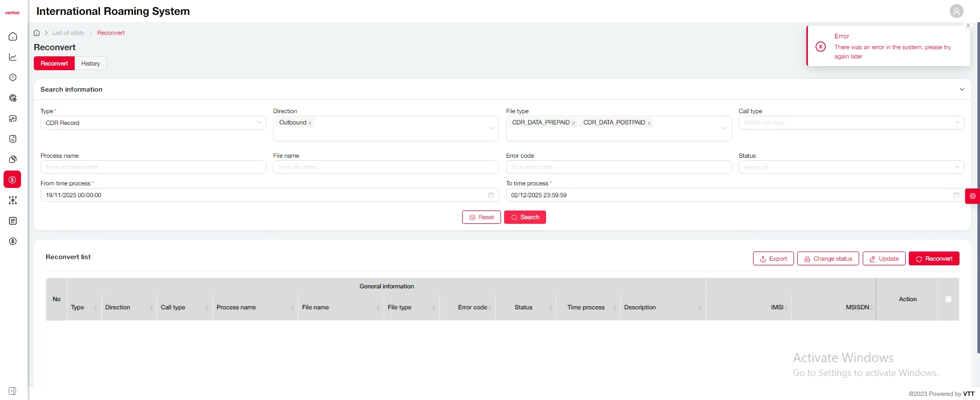Remove the CDR_DATA_PREPAID file type tag

tap(573, 123)
